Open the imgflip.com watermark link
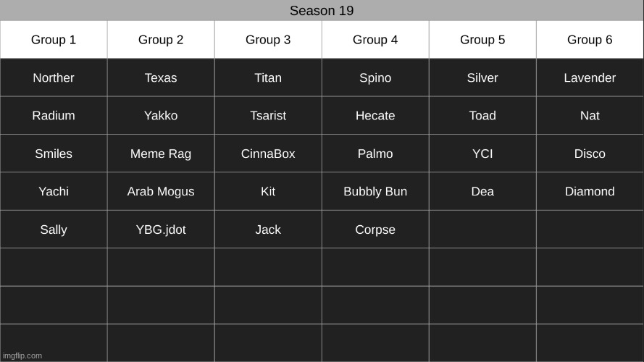Image resolution: width=644 pixels, height=362 pixels. 22,355
